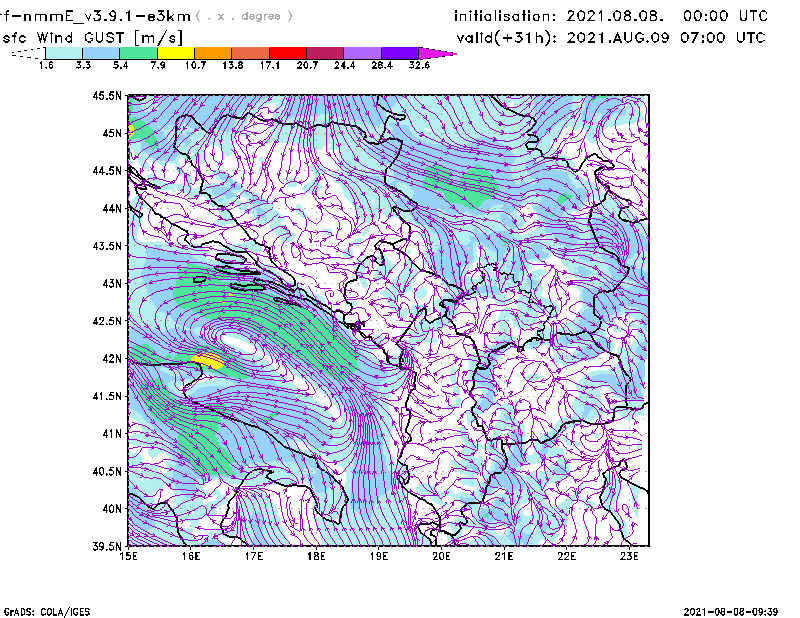Click the 41.5N latitude label
The image size is (800, 618).
pos(107,396)
